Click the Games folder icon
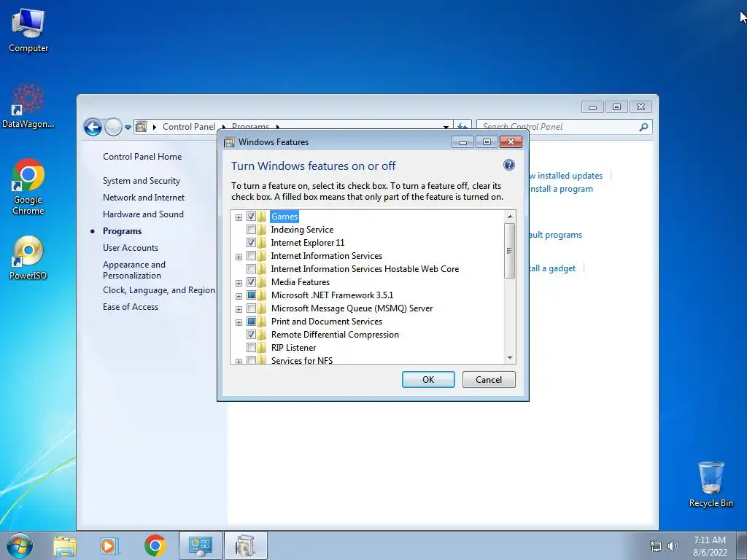Screen dimensions: 747x560 (262, 217)
